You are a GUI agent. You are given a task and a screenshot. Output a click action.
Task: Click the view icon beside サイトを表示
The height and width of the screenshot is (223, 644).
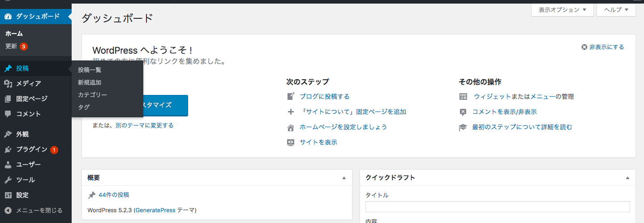291,142
